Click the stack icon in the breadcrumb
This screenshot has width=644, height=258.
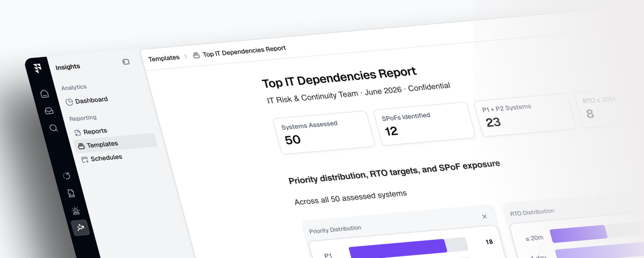point(196,55)
